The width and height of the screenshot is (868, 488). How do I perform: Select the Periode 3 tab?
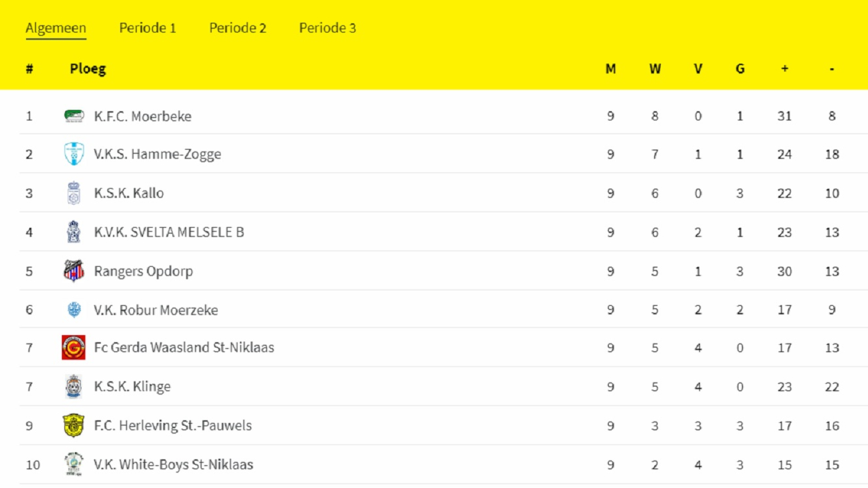point(328,28)
